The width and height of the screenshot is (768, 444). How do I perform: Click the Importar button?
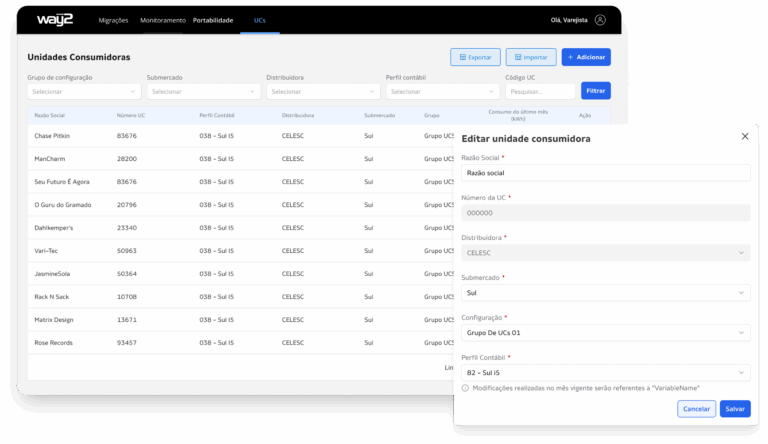pos(531,57)
